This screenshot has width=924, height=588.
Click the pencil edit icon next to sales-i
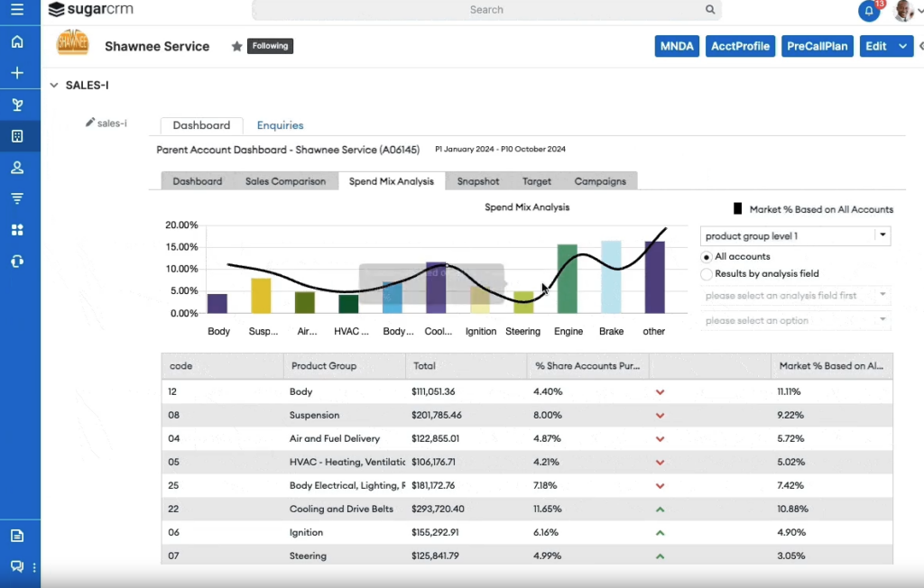click(x=90, y=123)
